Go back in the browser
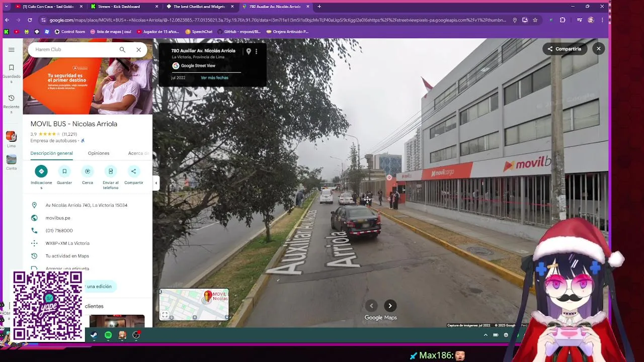644x362 pixels. (x=7, y=20)
